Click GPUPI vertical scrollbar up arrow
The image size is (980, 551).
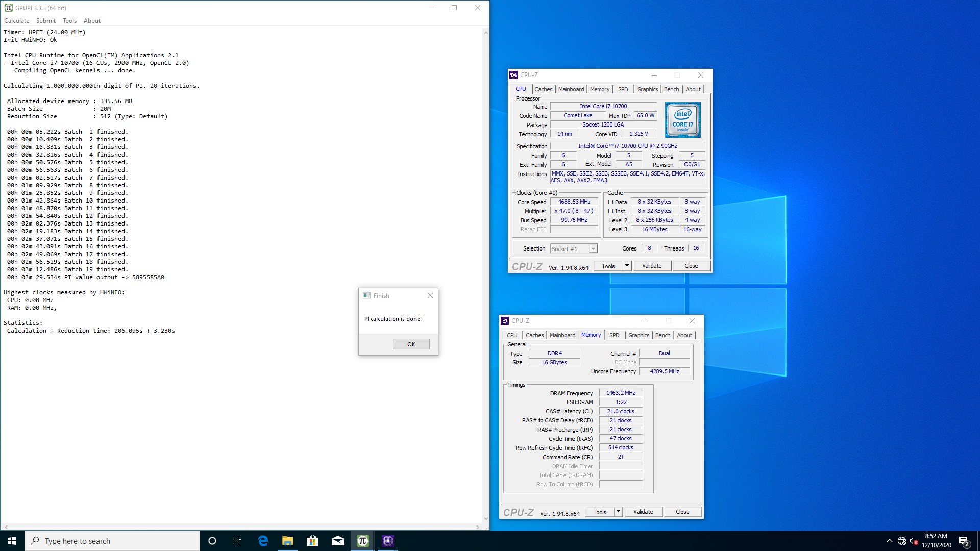coord(485,32)
